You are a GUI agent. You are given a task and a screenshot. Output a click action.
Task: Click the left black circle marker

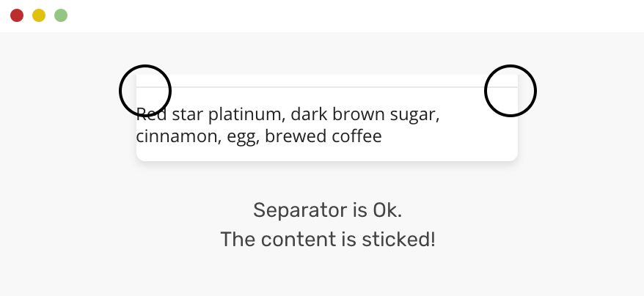pyautogui.click(x=145, y=91)
